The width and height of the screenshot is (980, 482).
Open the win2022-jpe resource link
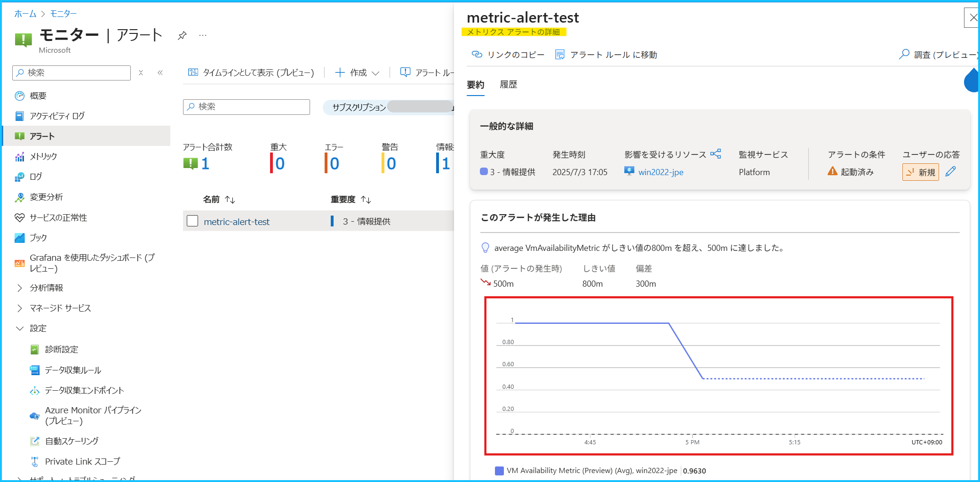point(661,172)
